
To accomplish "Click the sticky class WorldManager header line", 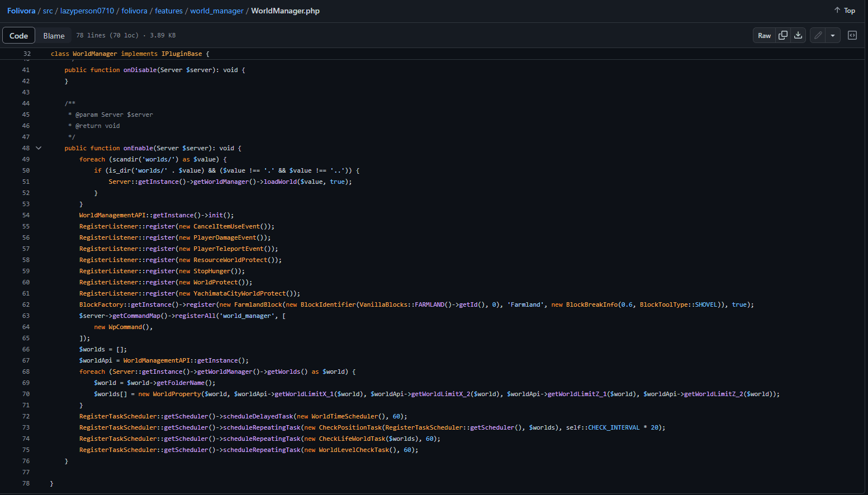I will [130, 54].
